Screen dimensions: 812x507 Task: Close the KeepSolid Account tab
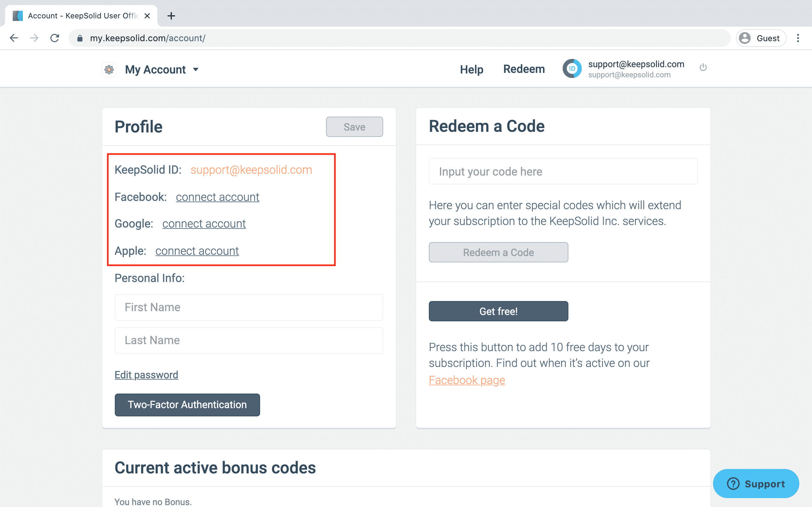pyautogui.click(x=147, y=16)
